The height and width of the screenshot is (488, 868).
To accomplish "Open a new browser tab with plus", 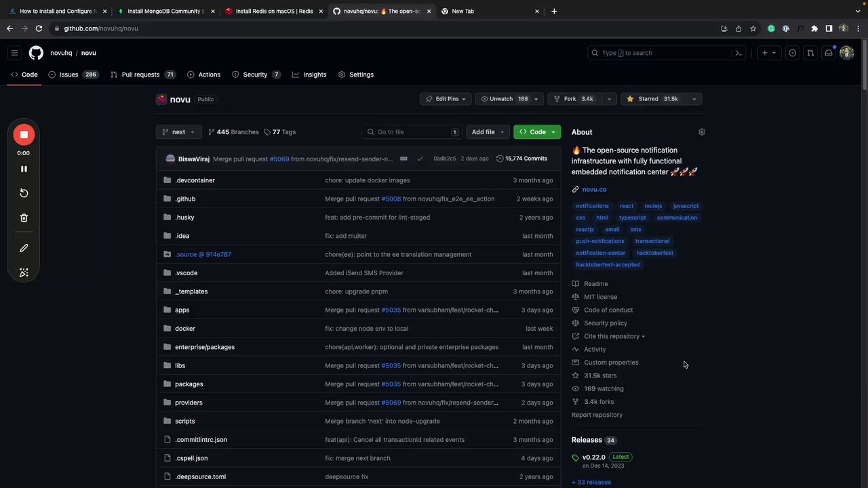I will [x=554, y=11].
